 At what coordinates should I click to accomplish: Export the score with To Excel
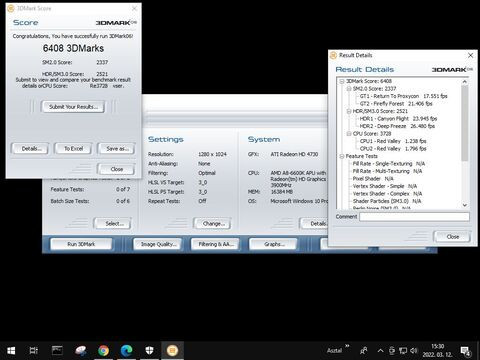coord(73,149)
